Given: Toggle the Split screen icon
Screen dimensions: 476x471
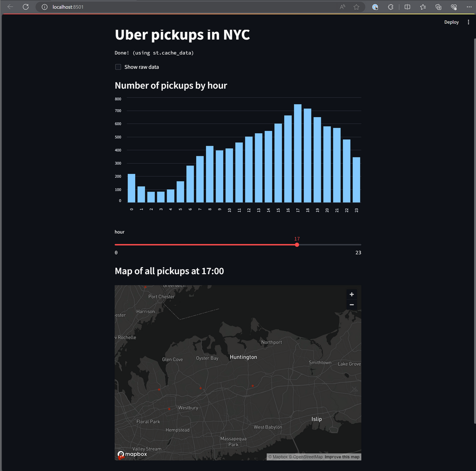Looking at the screenshot, I should (407, 7).
